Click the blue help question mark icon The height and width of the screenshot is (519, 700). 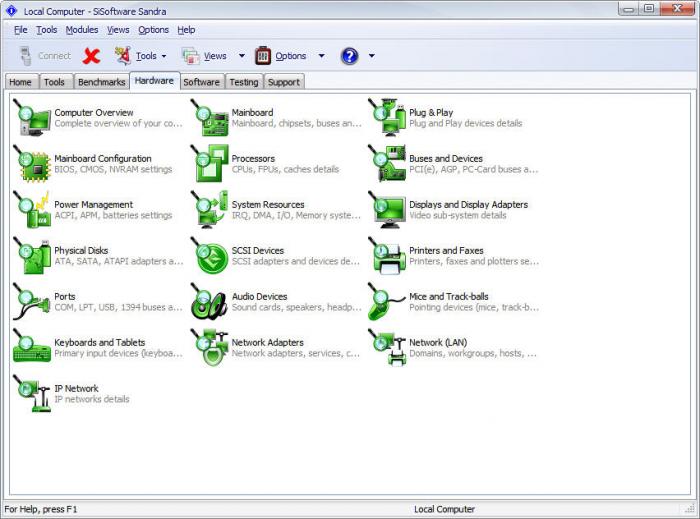click(349, 56)
